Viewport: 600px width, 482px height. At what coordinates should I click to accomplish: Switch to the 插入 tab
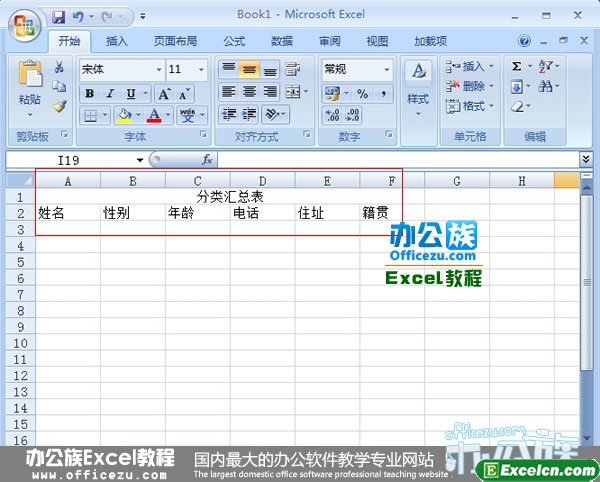click(x=117, y=41)
